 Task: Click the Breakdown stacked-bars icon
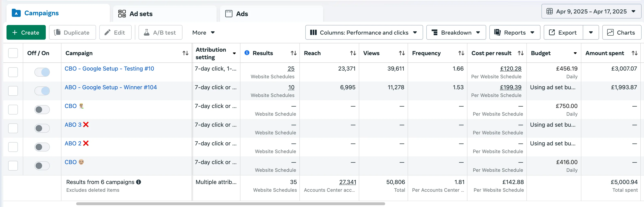click(435, 33)
